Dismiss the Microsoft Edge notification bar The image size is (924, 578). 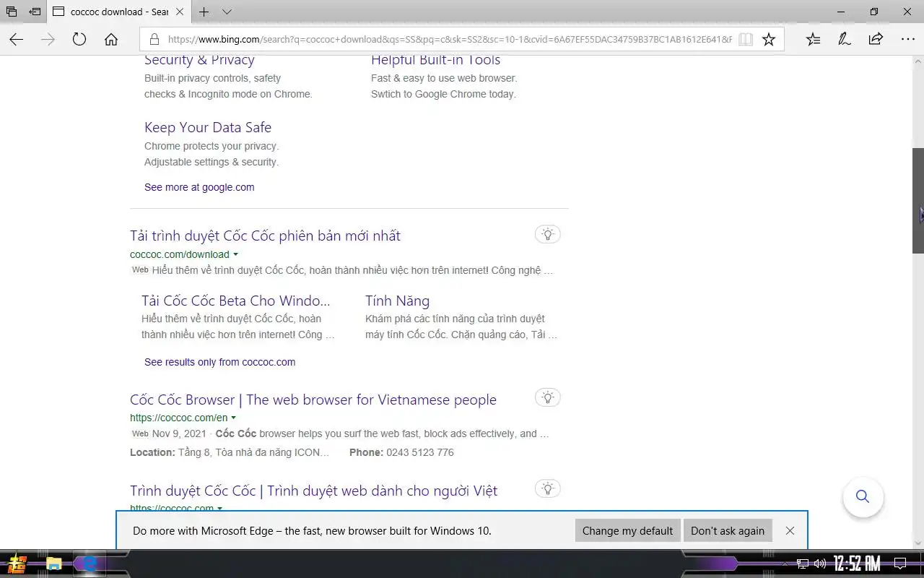(x=790, y=530)
